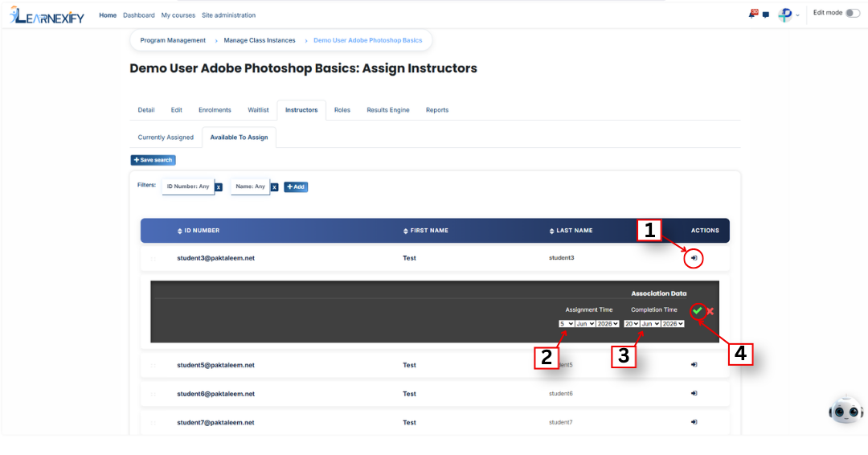The height and width of the screenshot is (455, 868).
Task: Open Completion Time year dropdown
Action: click(x=674, y=324)
